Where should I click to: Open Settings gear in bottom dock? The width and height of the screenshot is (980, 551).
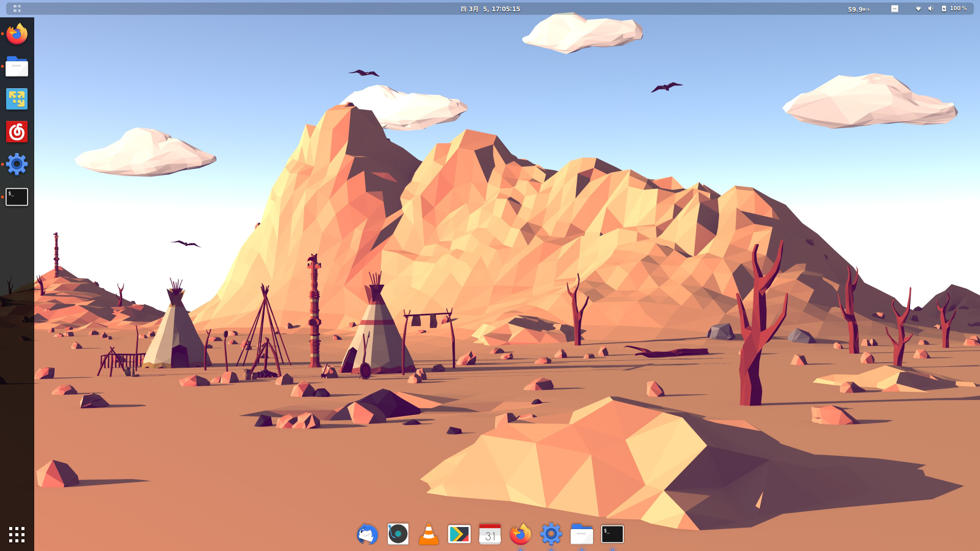click(x=551, y=534)
